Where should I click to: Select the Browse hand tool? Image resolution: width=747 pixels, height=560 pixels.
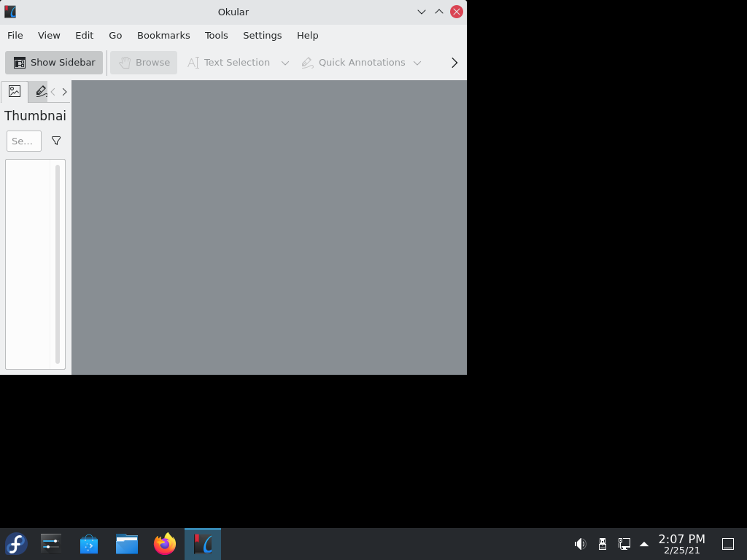pos(144,63)
